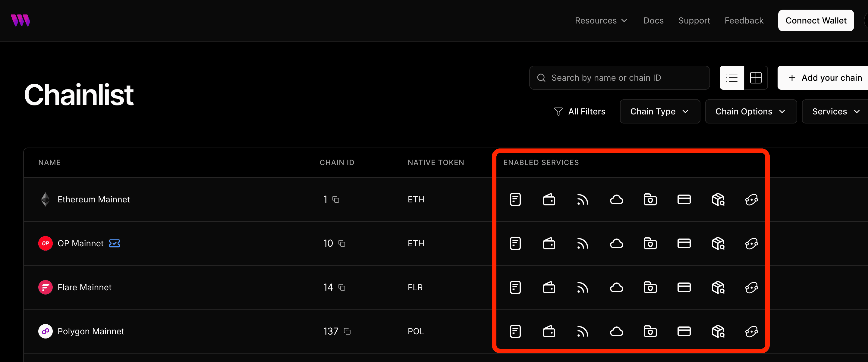The height and width of the screenshot is (362, 868).
Task: Switch to grid view toggle
Action: [x=756, y=78]
